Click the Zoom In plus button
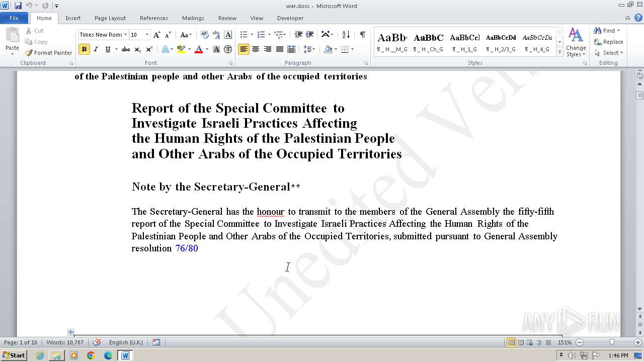Viewport: 644px width, 362px height. click(638, 342)
